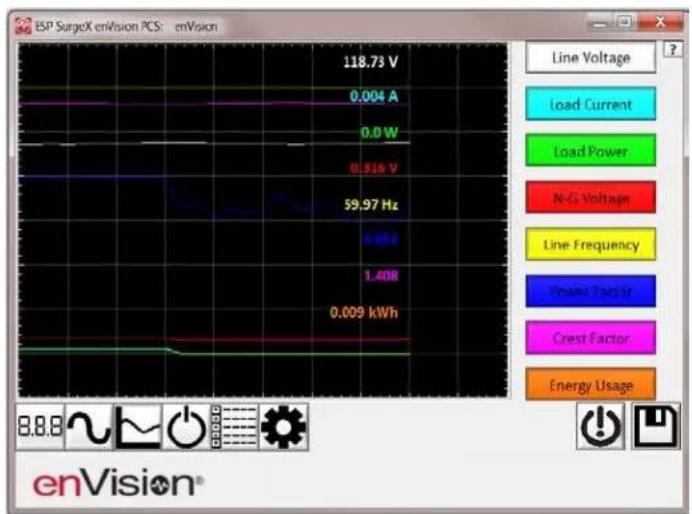Click the SurgeX app icon in title bar
Image resolution: width=692 pixels, height=514 pixels.
[x=23, y=26]
